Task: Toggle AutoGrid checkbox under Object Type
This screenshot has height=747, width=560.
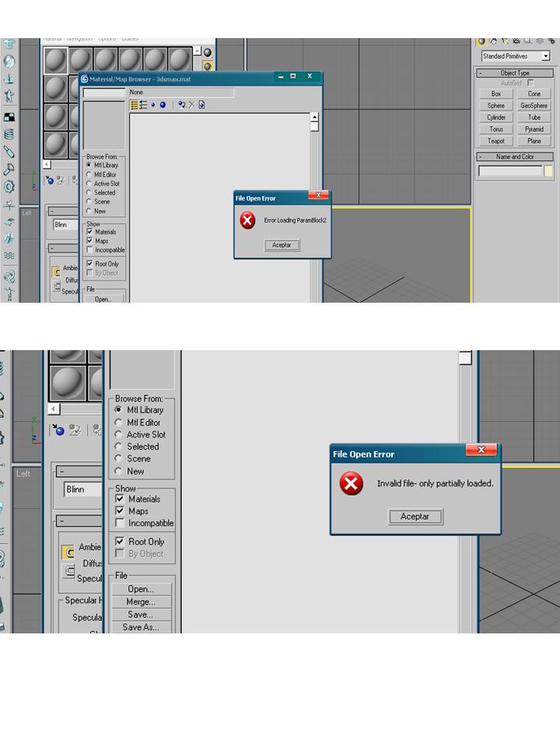Action: pos(530,83)
